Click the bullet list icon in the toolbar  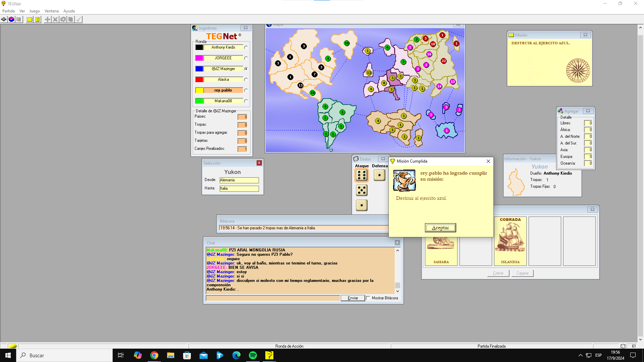pos(19,19)
